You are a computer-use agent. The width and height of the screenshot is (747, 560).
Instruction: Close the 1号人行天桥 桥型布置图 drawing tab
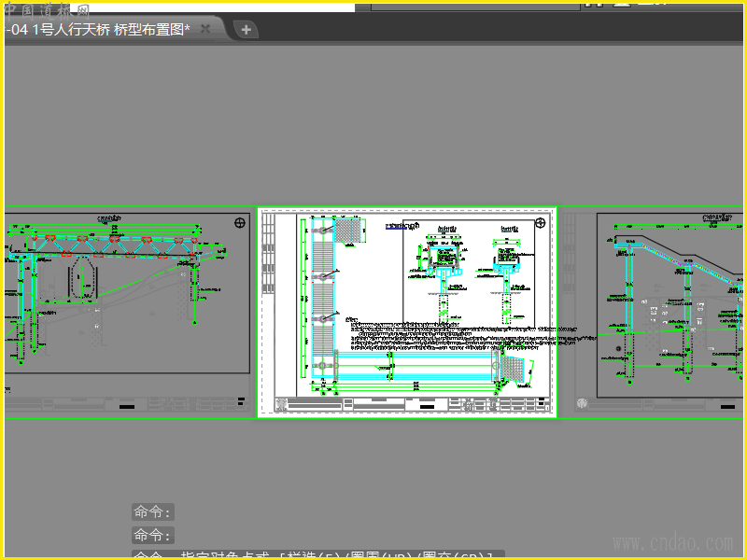pyautogui.click(x=205, y=29)
